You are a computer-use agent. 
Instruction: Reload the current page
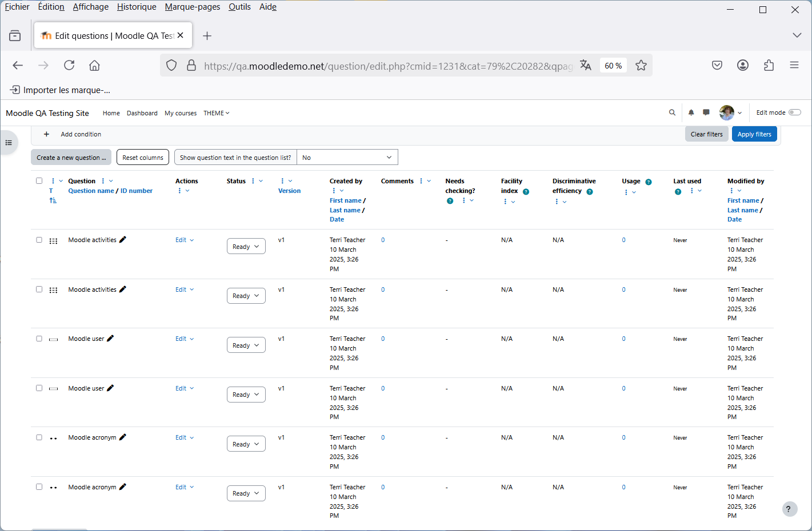[69, 65]
